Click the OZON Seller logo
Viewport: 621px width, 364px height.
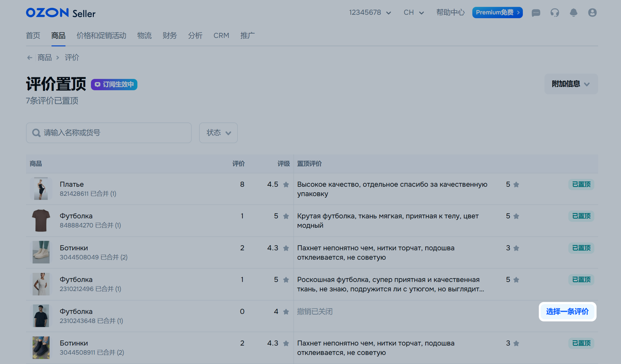coord(61,13)
